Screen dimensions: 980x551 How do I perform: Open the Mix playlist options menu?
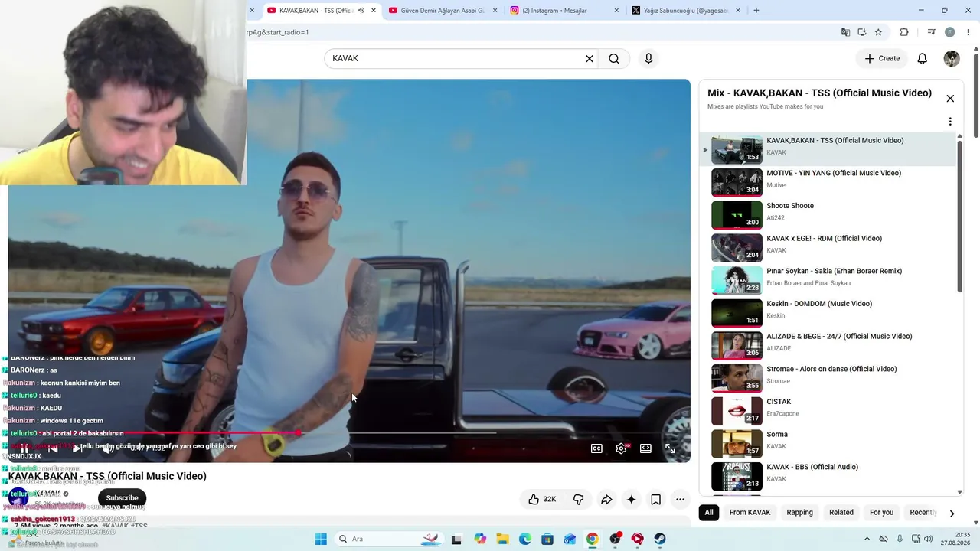950,122
